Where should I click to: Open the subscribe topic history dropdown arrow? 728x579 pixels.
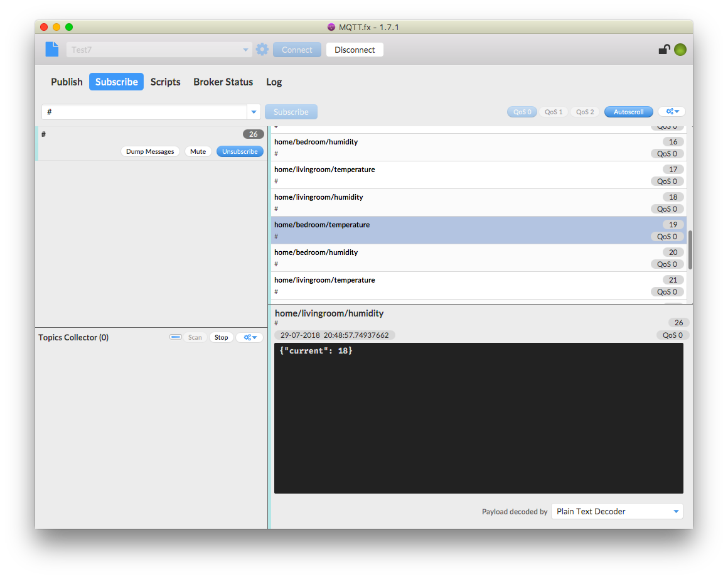pyautogui.click(x=254, y=112)
